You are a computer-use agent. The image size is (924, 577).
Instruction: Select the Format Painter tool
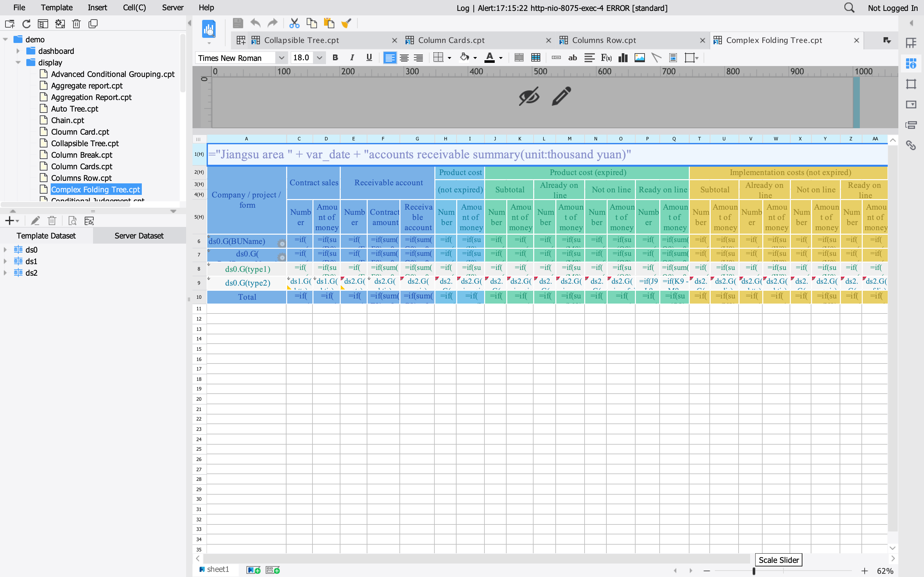point(346,23)
